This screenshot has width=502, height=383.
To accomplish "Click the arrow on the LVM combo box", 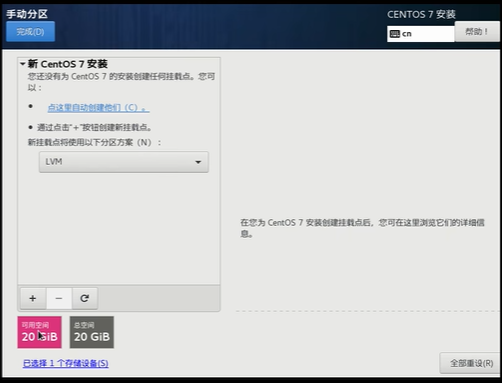I will (198, 162).
